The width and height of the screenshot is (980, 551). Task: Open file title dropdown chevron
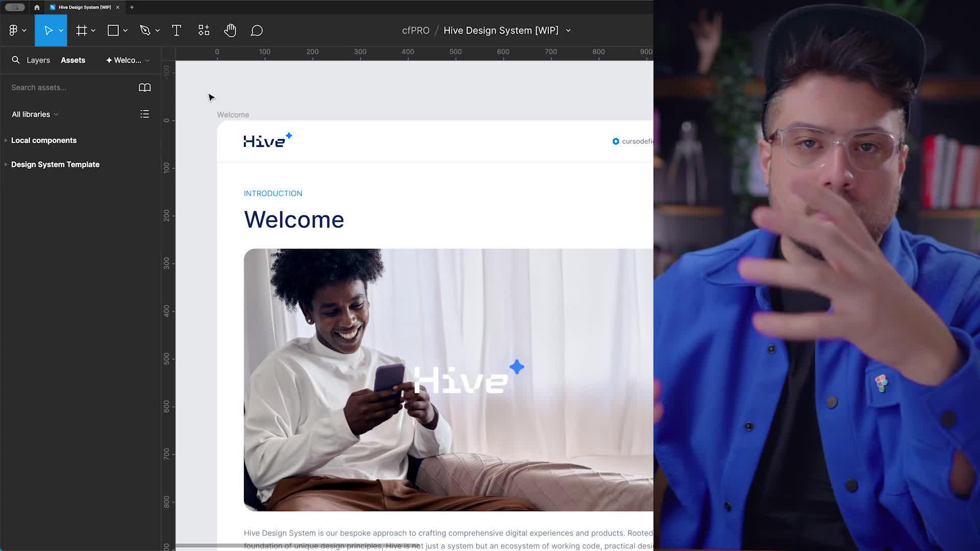pos(568,31)
